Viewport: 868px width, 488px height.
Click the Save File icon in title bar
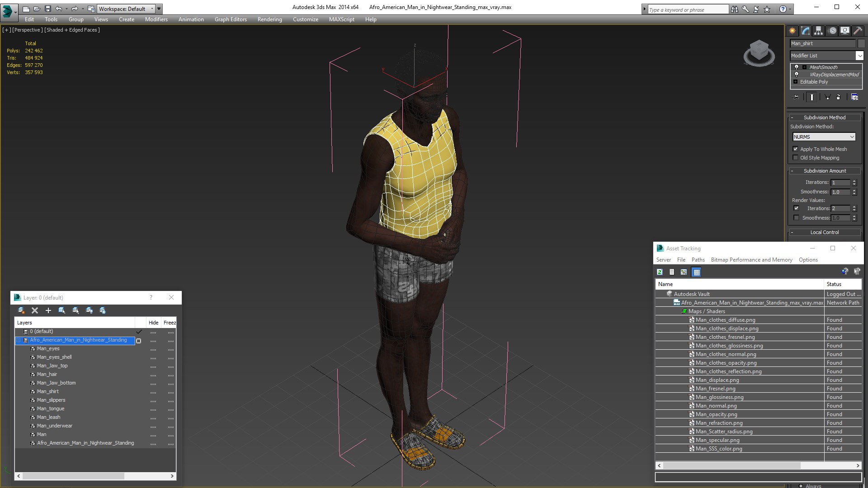point(47,9)
